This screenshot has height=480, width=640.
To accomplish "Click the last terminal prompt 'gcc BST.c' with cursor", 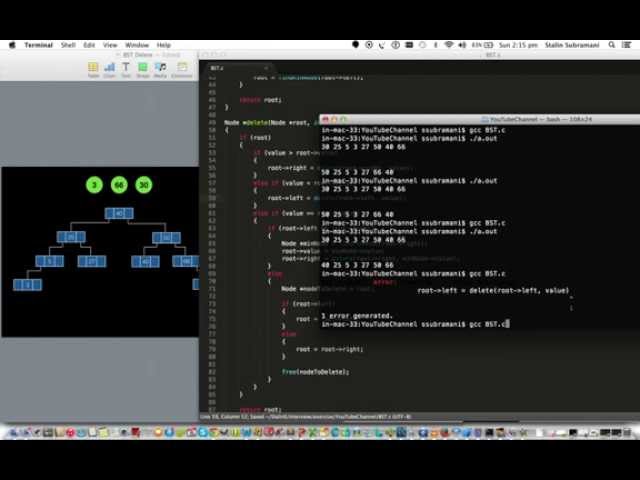I will [x=416, y=324].
